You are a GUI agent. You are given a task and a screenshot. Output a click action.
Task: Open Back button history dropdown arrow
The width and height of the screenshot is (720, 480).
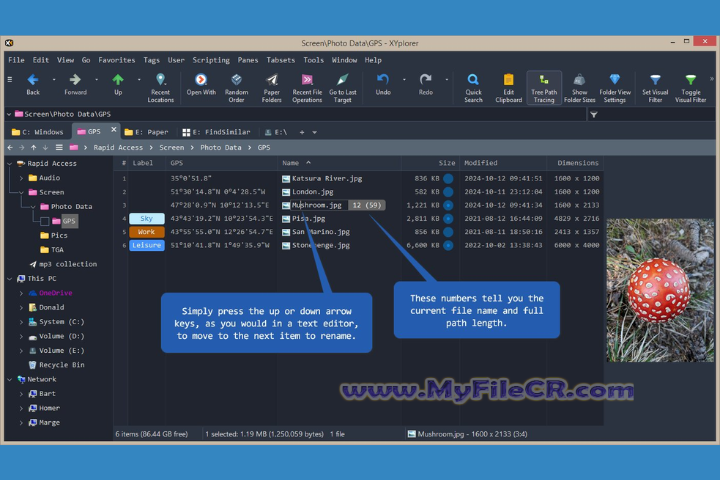pos(54,79)
